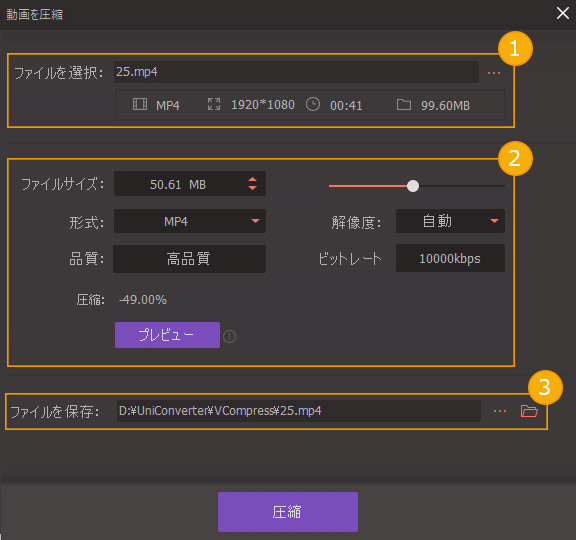The width and height of the screenshot is (576, 540).
Task: Open the 形式 MP4 format dropdown
Action: click(x=190, y=221)
